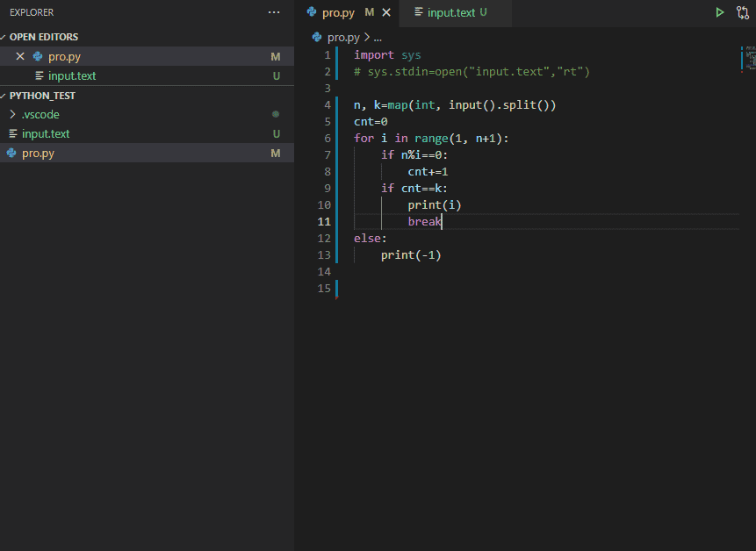This screenshot has height=551, width=756.
Task: Open pro.py breadcrumb file entry
Action: point(343,37)
